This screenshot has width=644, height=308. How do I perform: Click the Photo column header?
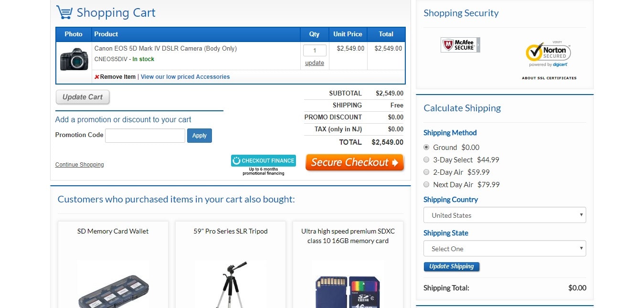tap(74, 34)
